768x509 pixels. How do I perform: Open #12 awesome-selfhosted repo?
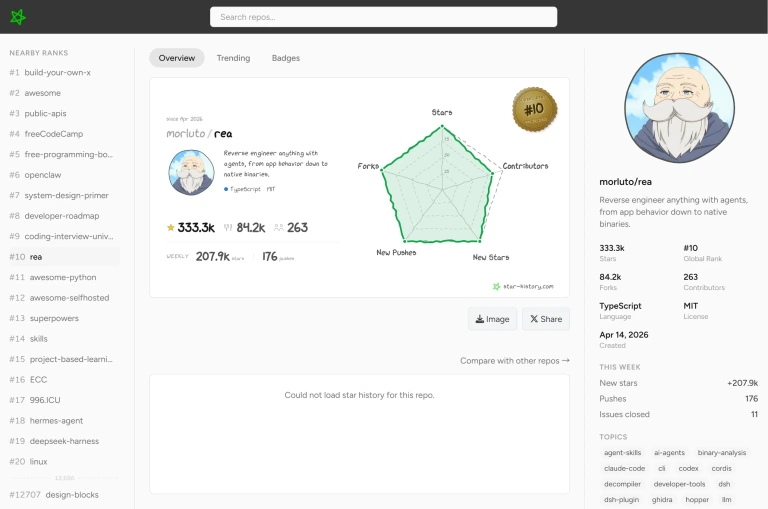tap(64, 298)
